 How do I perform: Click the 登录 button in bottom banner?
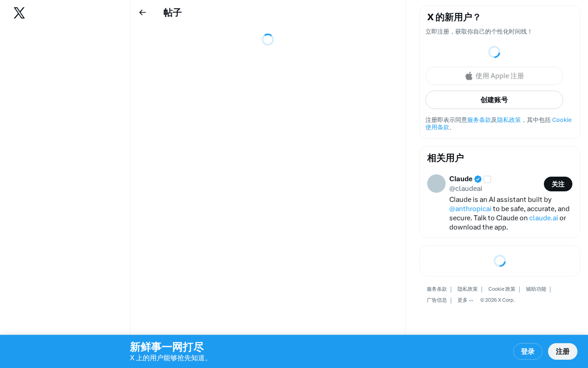pos(528,351)
